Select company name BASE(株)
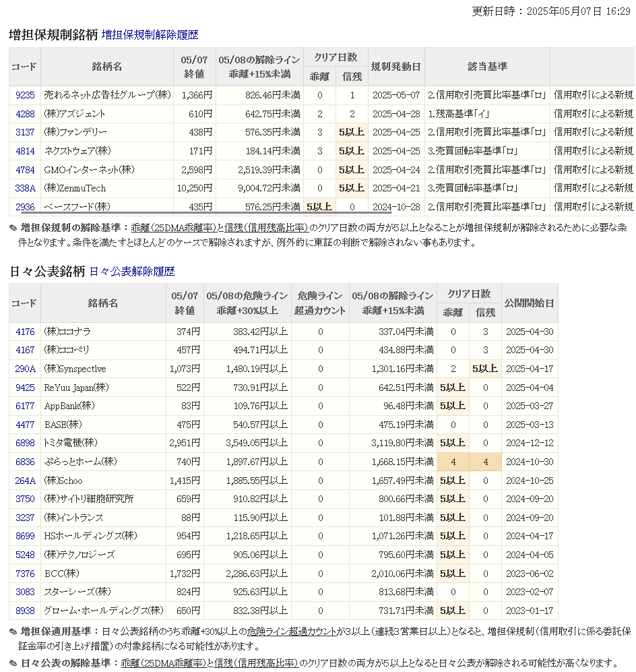The height and width of the screenshot is (672, 636). (x=63, y=425)
